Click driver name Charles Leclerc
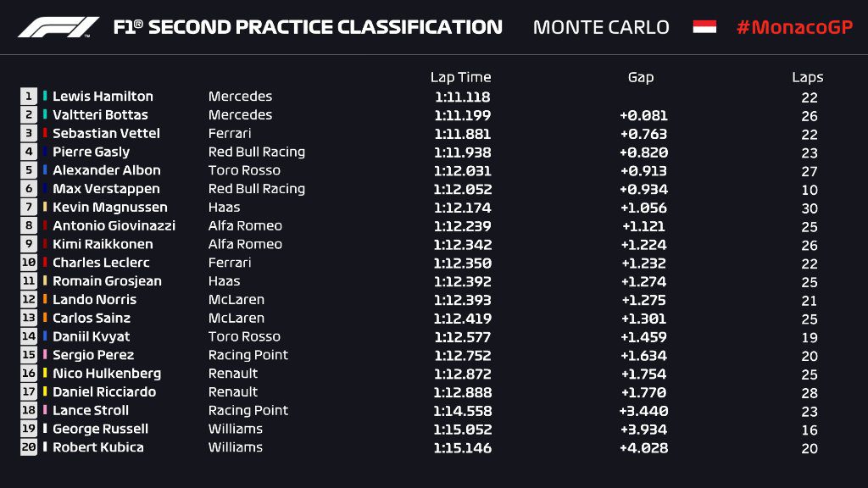The image size is (868, 488). coord(102,263)
